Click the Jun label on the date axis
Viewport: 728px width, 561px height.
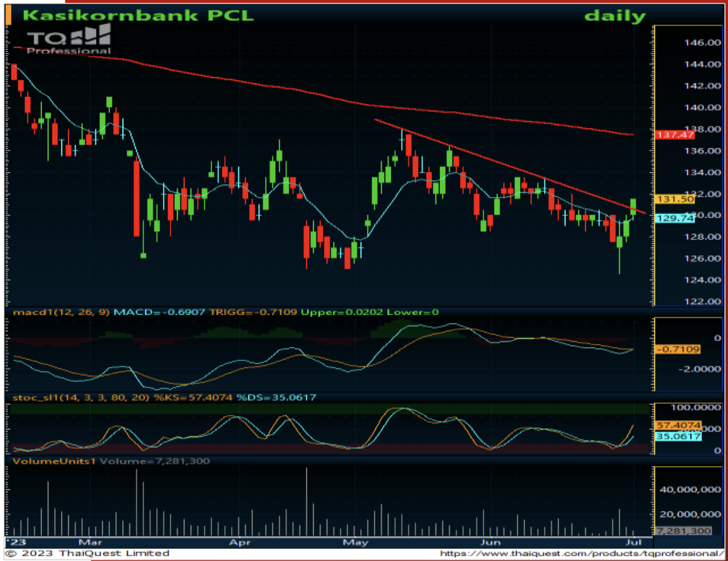(x=490, y=542)
